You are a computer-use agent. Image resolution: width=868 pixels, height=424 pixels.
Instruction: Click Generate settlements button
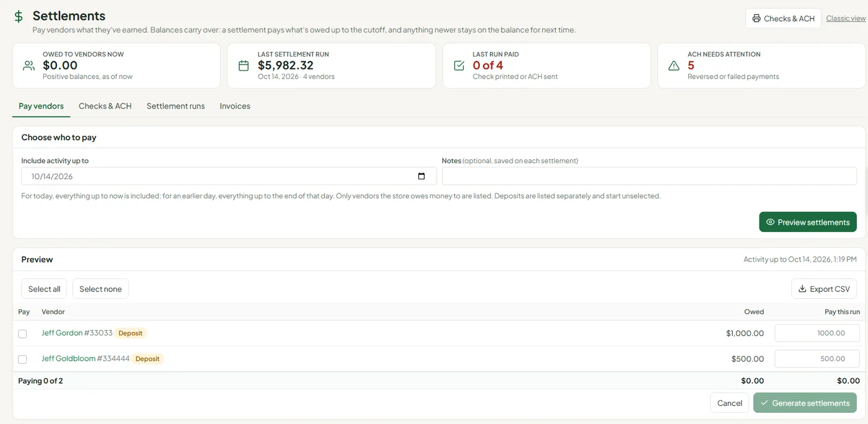[805, 403]
